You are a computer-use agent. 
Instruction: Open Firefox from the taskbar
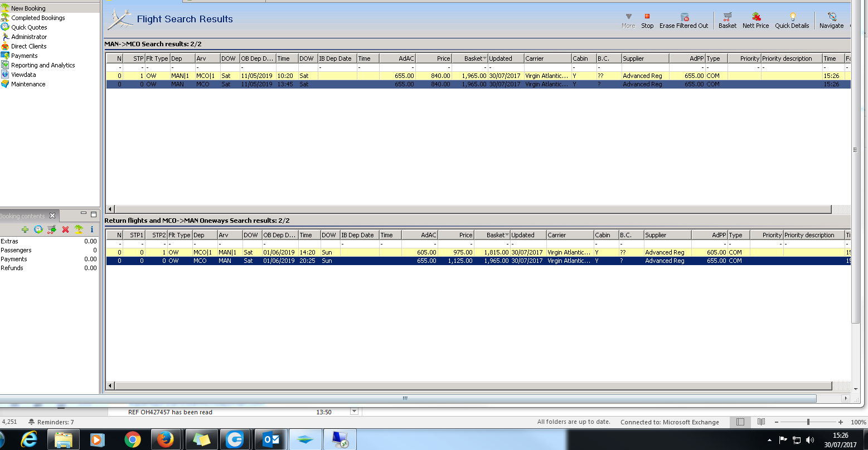pos(166,440)
